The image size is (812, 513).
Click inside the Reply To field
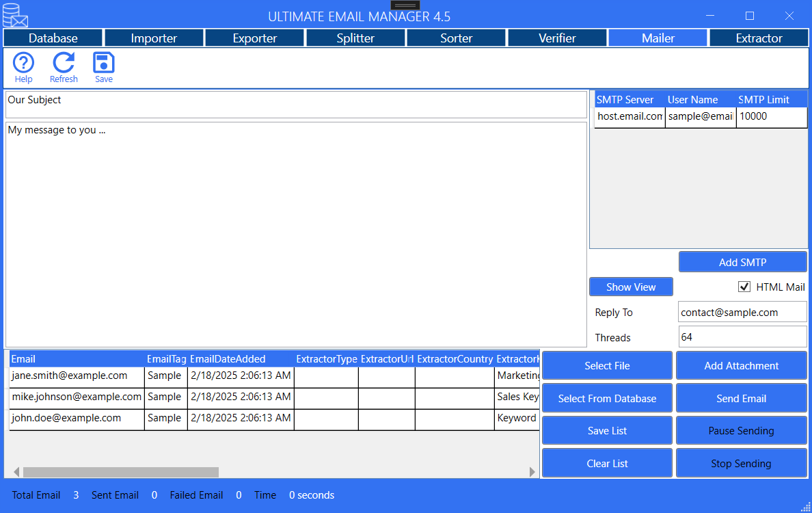(742, 311)
